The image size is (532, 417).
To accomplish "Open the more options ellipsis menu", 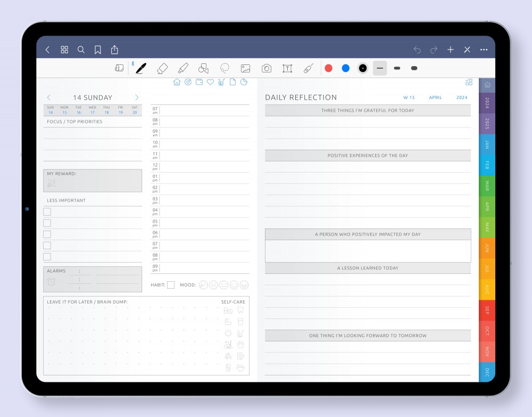I will tap(484, 50).
